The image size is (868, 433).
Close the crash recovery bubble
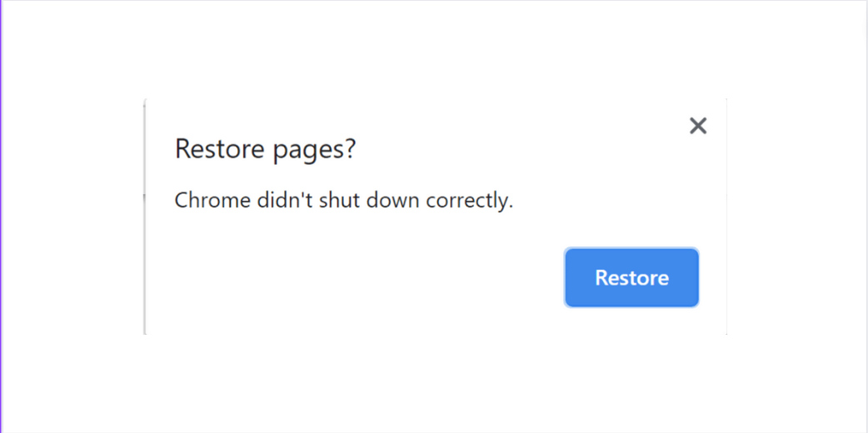[698, 126]
